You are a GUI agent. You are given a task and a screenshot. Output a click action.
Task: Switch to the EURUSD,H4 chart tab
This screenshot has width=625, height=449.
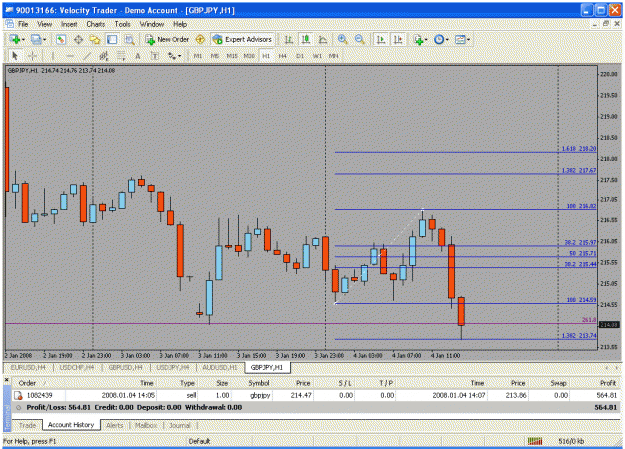(28, 367)
